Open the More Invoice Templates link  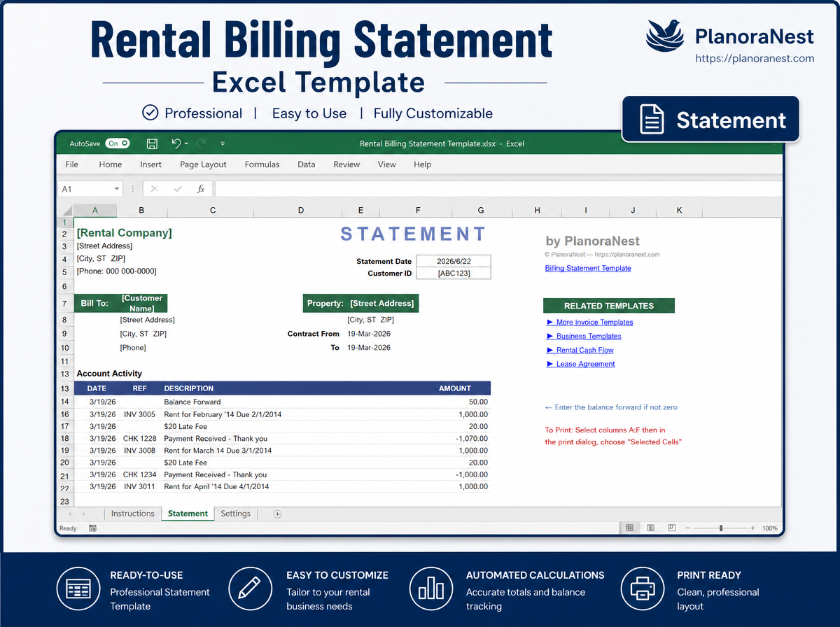589,322
